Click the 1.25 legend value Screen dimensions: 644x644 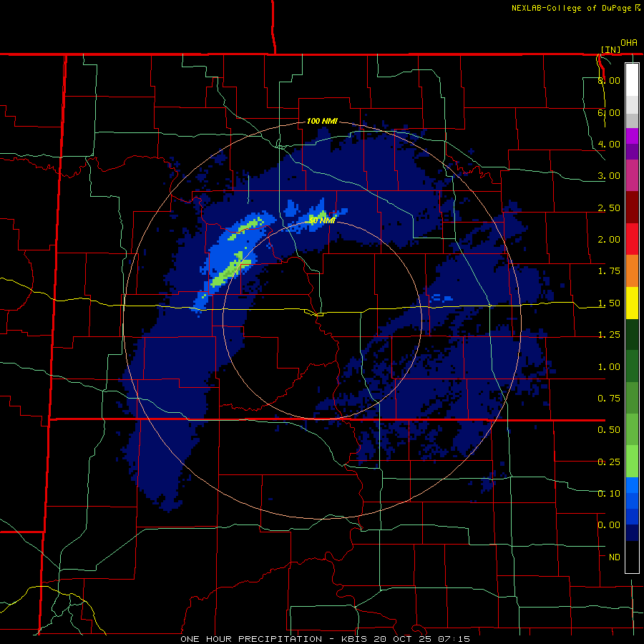pos(609,335)
